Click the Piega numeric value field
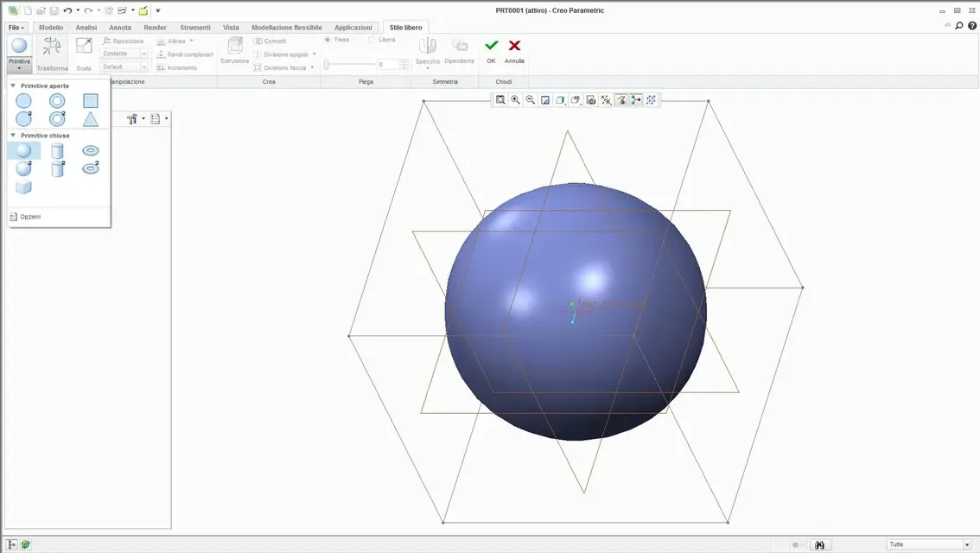Viewport: 980px width, 553px height. [387, 64]
